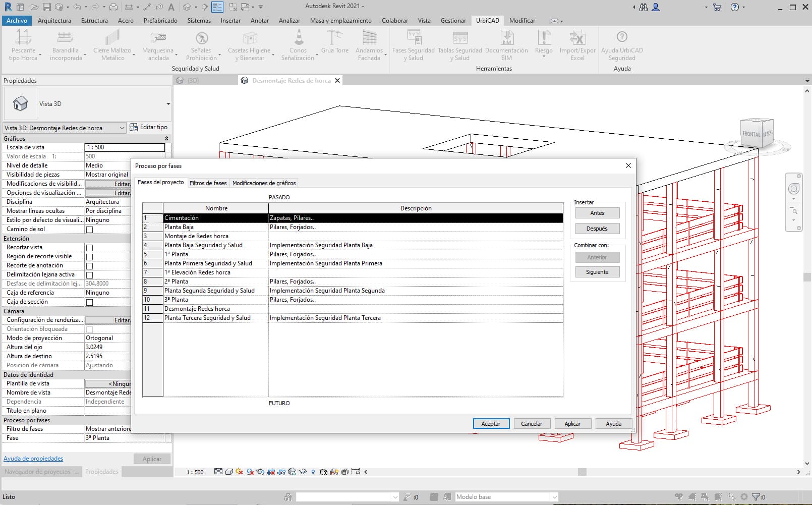The height and width of the screenshot is (505, 812).
Task: Choose the Cierre Mallazo Metálico tool
Action: 112,45
